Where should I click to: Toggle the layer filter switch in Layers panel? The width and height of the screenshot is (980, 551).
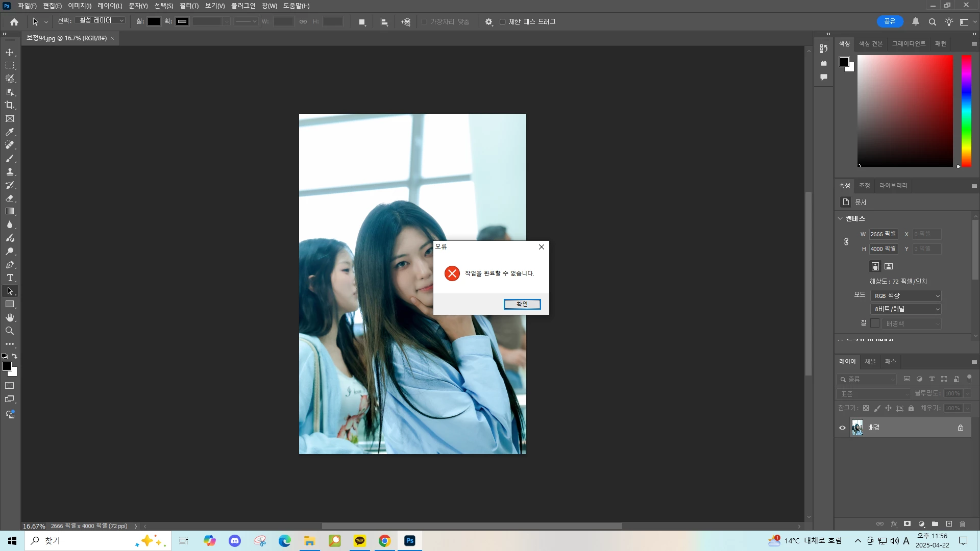point(969,378)
